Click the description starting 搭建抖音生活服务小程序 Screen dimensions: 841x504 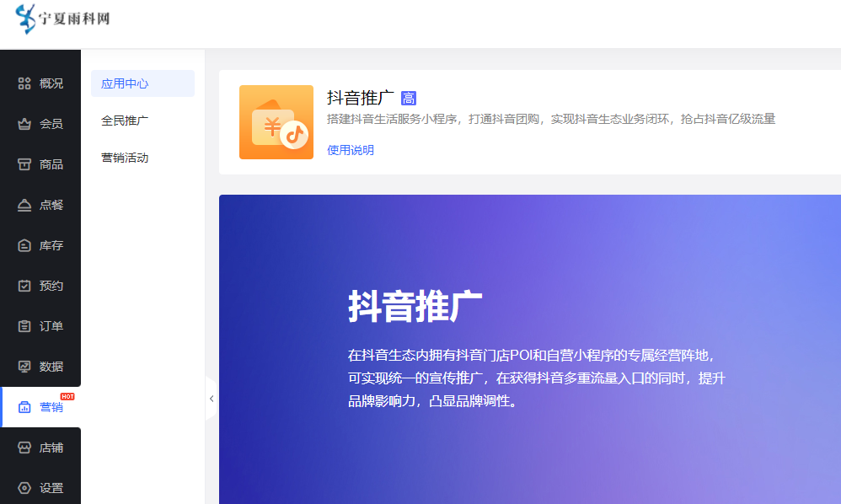tap(551, 119)
